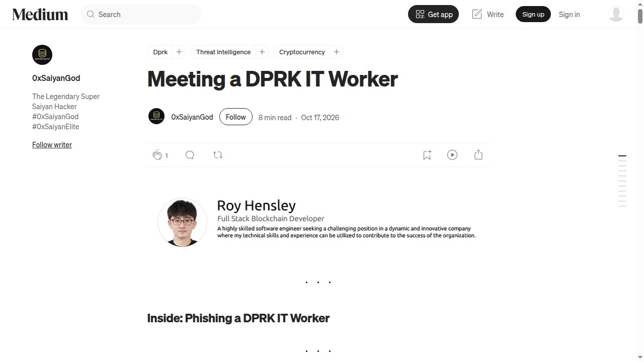Click the 0xSaiyanGod name in the sidebar
Screen dimensions: 644x362
coord(56,78)
